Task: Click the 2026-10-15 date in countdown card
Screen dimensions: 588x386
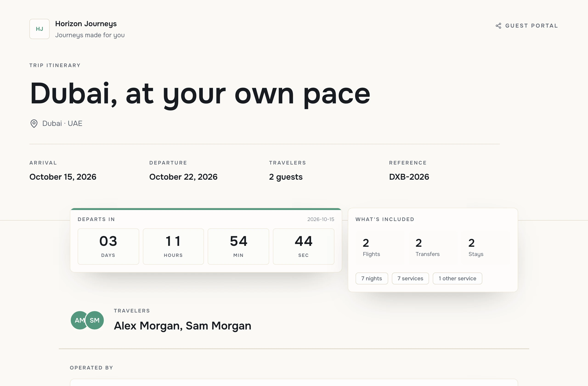Action: point(321,219)
